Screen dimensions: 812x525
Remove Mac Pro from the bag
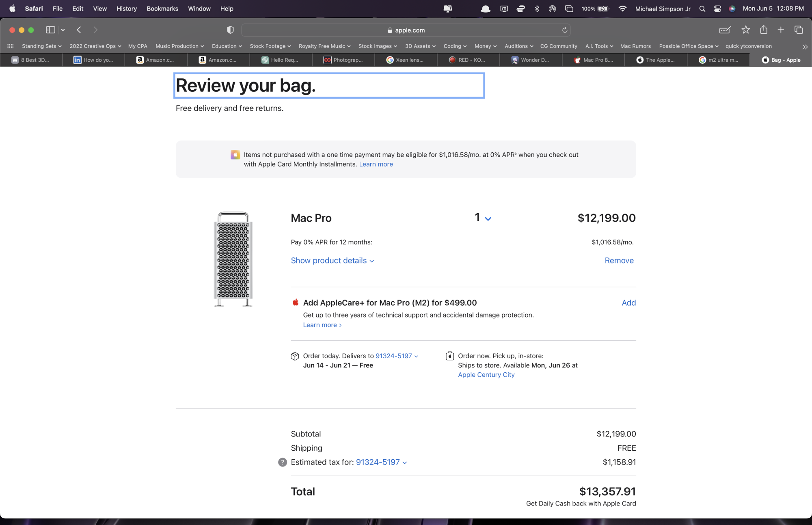(619, 261)
